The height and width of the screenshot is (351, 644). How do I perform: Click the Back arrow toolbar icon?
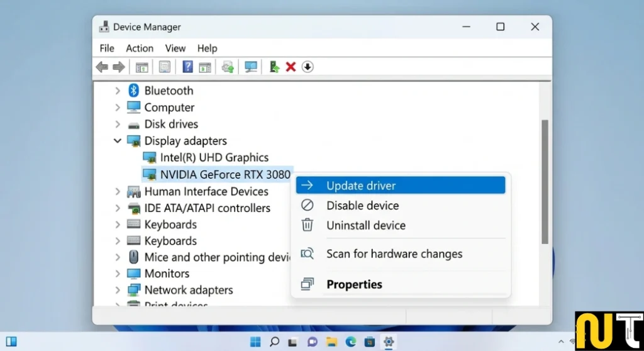pyautogui.click(x=102, y=67)
